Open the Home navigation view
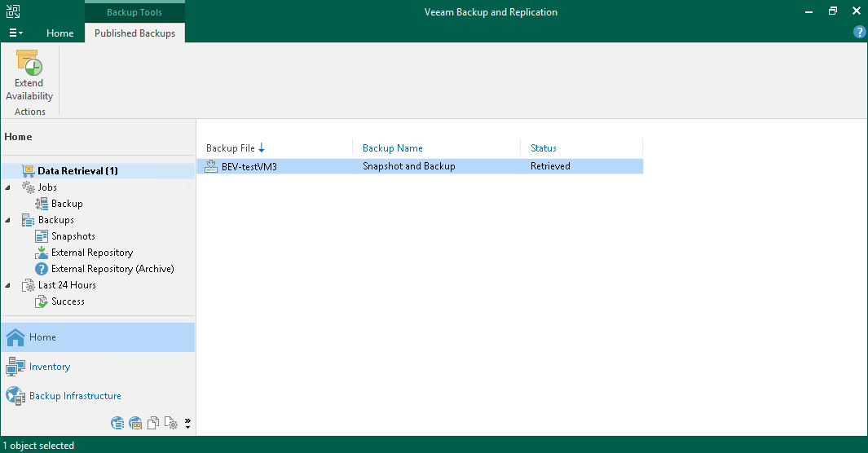 [98, 337]
